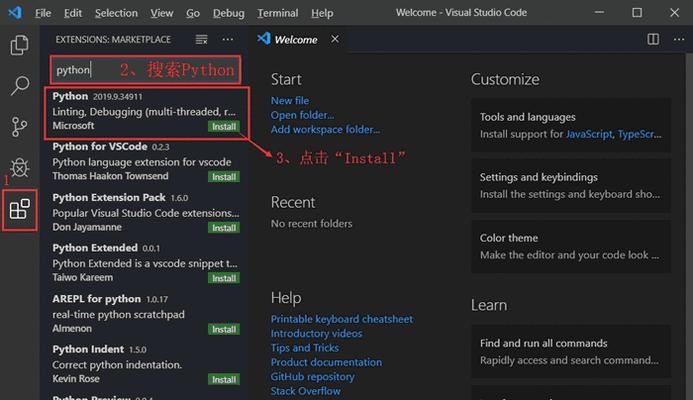Open the Debug menu
Screen dimensions: 693x400
pyautogui.click(x=228, y=13)
